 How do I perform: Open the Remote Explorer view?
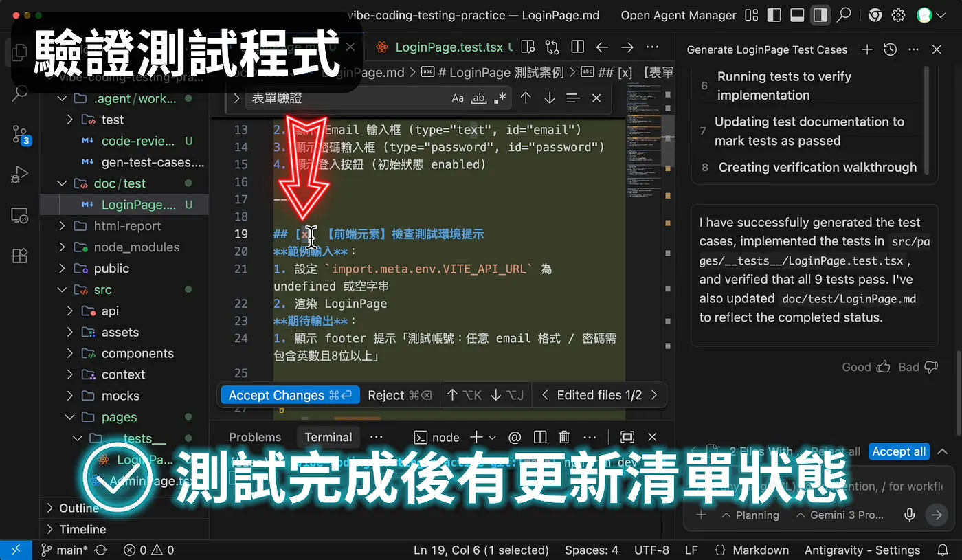click(x=20, y=215)
